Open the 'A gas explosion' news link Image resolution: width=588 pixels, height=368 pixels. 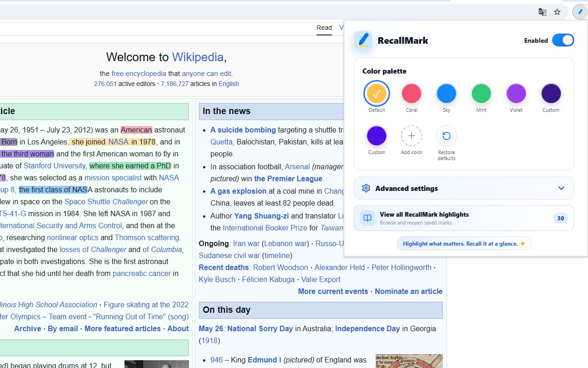238,191
